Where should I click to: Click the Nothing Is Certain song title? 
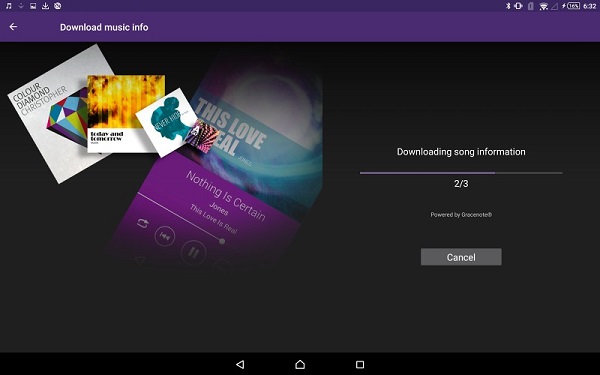pyautogui.click(x=226, y=196)
